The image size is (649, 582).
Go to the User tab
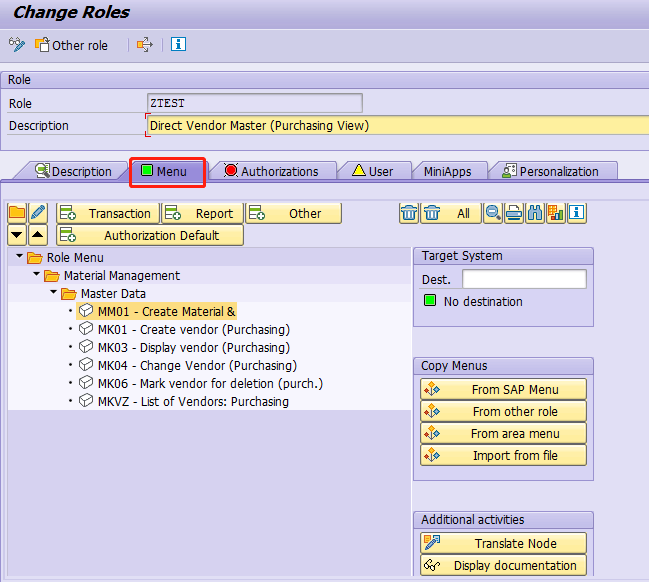[373, 171]
